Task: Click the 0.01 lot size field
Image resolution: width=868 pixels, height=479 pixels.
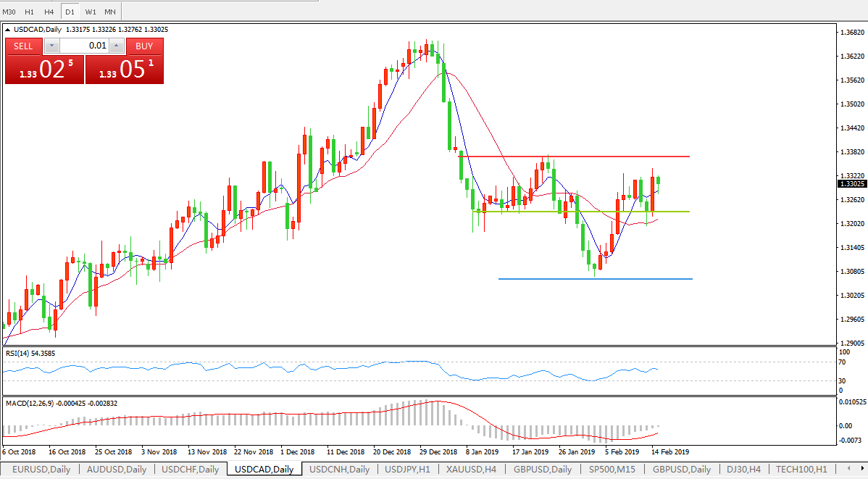Action: pyautogui.click(x=84, y=46)
